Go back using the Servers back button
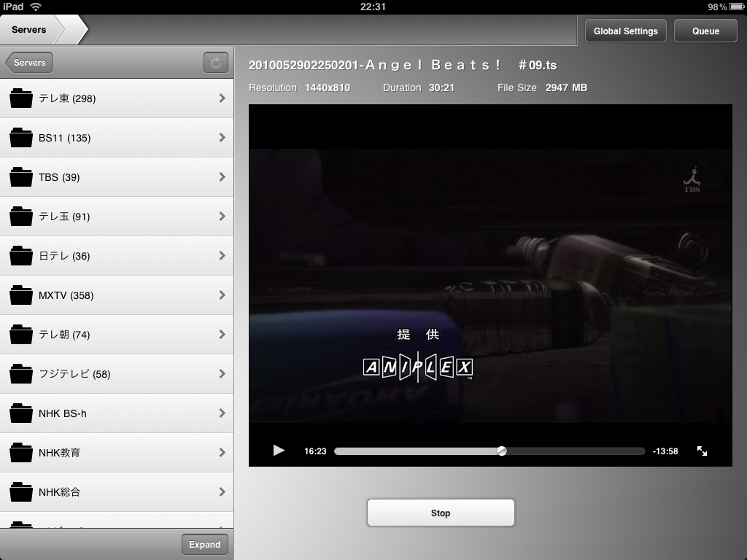747x560 pixels. click(x=29, y=63)
